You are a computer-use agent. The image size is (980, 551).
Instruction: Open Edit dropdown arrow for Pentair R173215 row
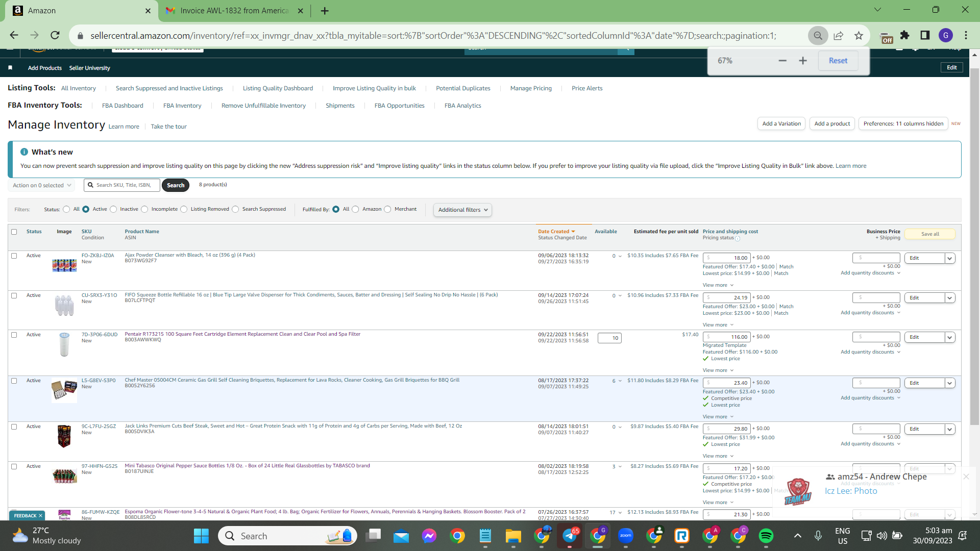[949, 337]
